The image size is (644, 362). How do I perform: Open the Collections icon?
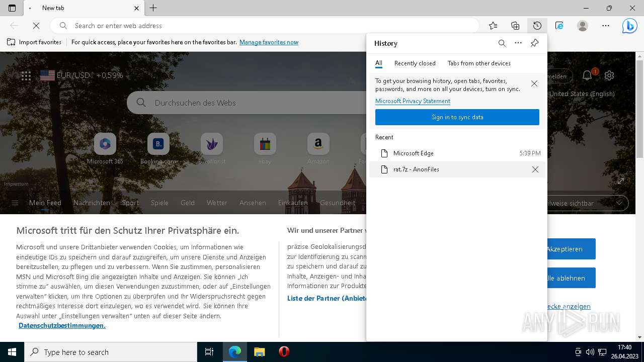515,26
